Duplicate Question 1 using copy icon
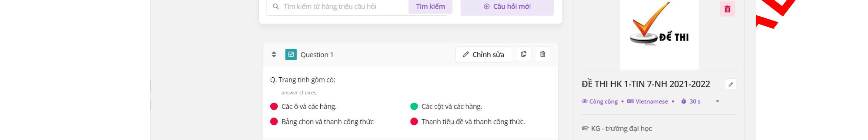868x140 pixels. [524, 54]
